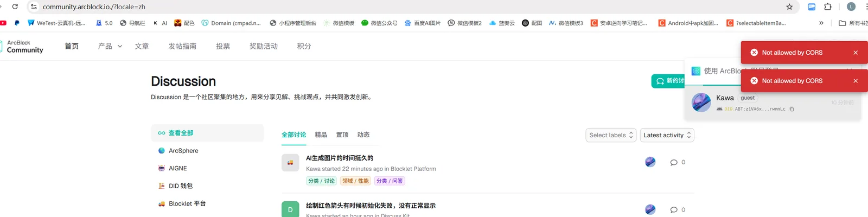Open the ?selectableItemBa... bookmark

point(756,23)
